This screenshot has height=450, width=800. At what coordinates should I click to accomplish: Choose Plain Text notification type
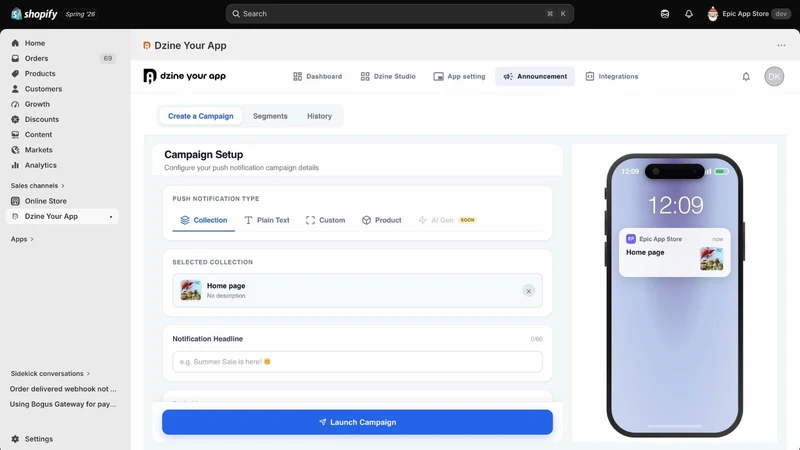pyautogui.click(x=267, y=220)
